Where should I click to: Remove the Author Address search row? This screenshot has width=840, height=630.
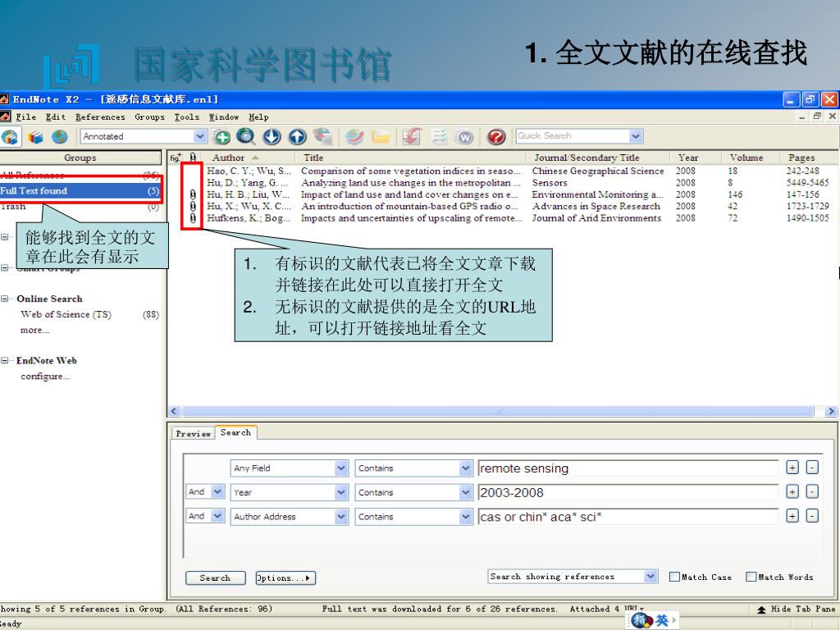(x=812, y=516)
